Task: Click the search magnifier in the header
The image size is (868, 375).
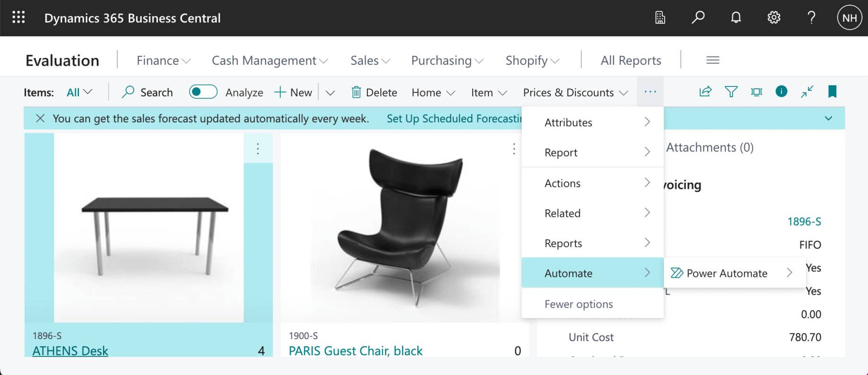Action: (x=698, y=18)
